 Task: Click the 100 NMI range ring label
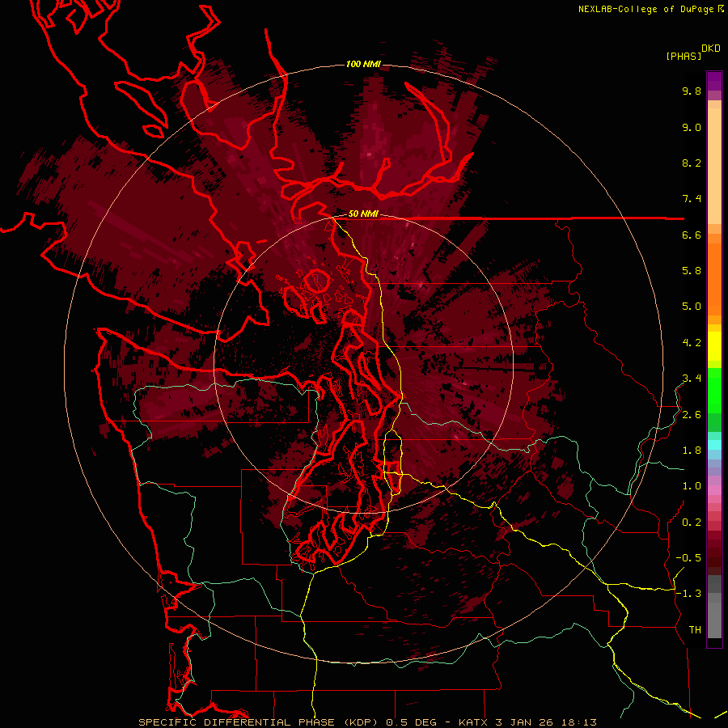tap(363, 64)
